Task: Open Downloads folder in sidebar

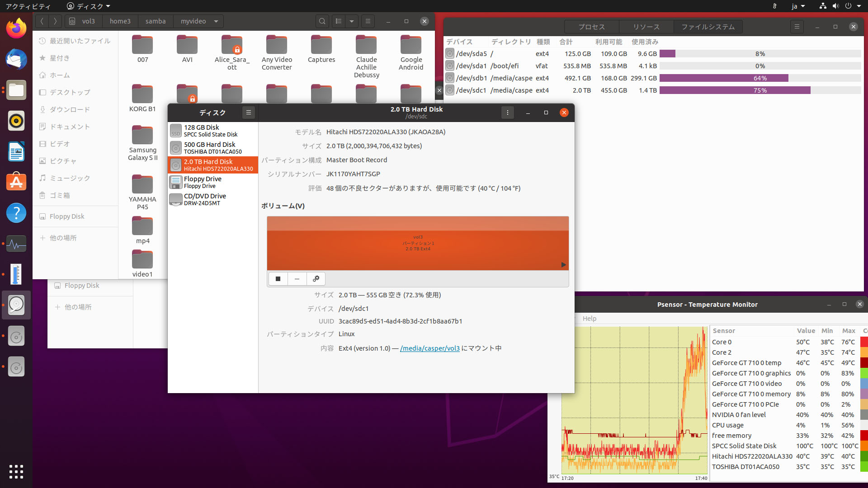Action: [75, 109]
